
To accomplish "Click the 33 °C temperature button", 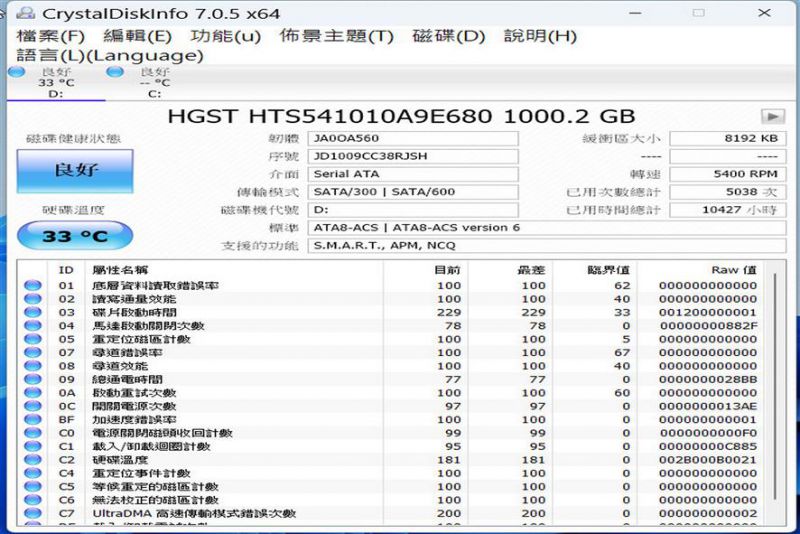I will tap(75, 236).
